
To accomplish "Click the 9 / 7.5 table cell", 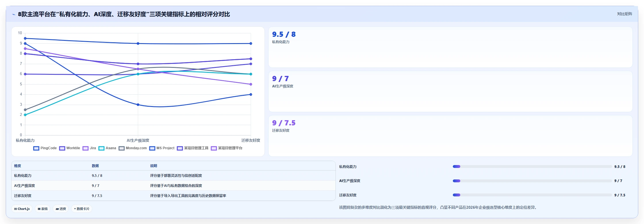I will [97, 196].
